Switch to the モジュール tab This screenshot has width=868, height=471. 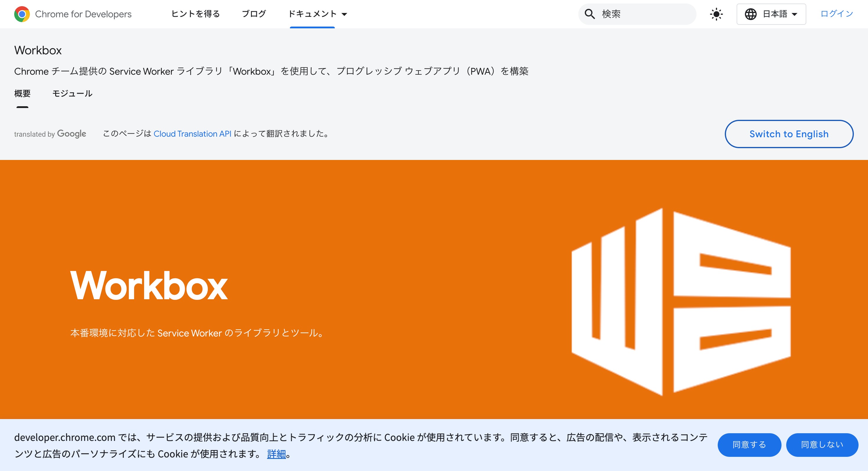(72, 93)
